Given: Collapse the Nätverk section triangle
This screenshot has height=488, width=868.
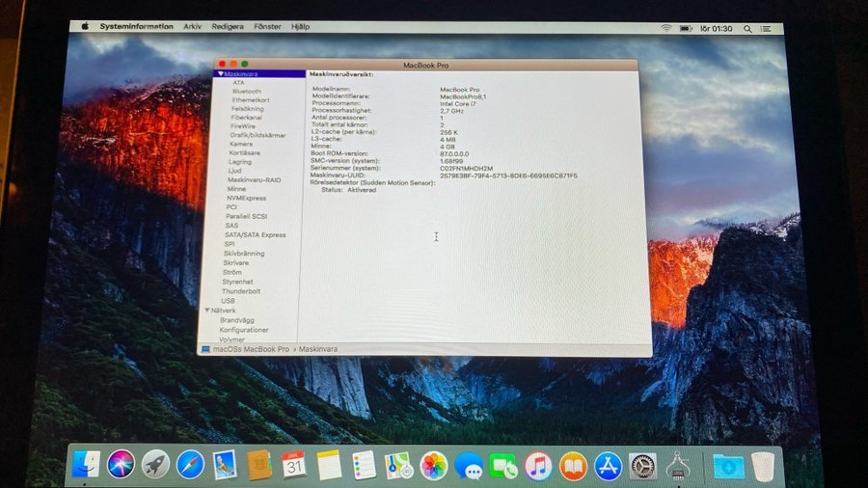Looking at the screenshot, I should coord(206,311).
